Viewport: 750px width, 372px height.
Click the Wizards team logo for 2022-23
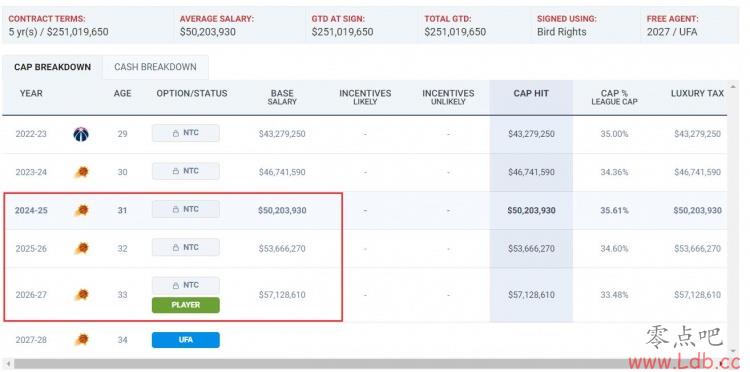tap(81, 134)
